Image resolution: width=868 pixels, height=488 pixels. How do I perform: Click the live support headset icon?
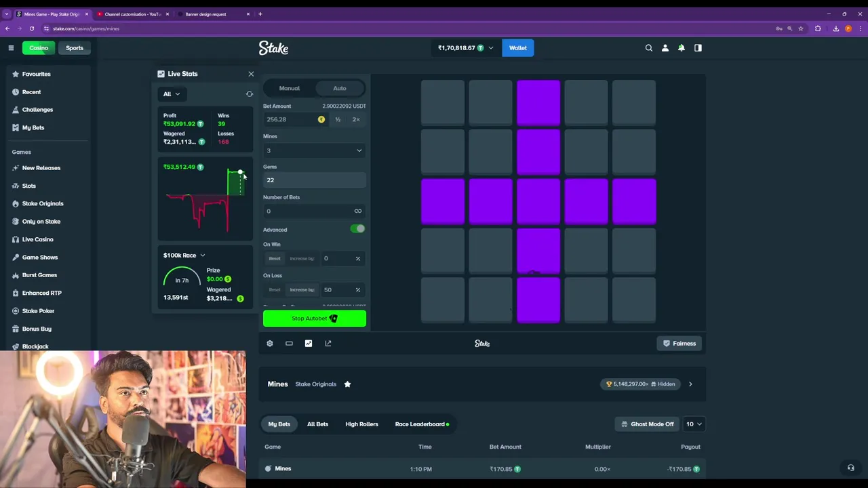850,468
